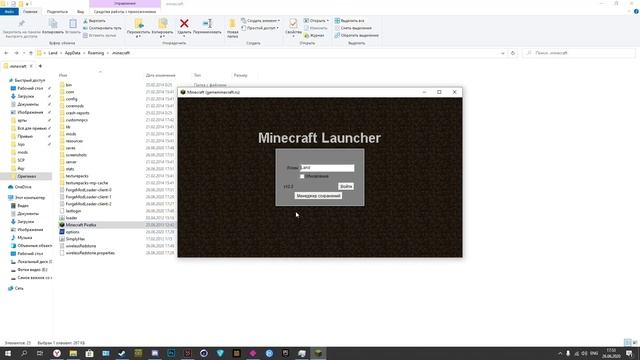Open the Application Tools ribbon tab

coord(125,11)
